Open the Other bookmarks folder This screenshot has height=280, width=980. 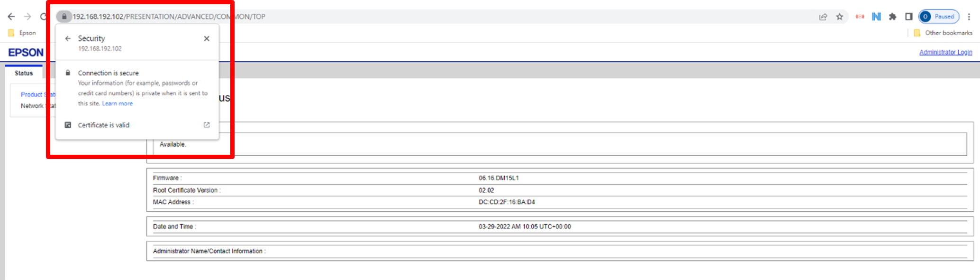point(943,33)
